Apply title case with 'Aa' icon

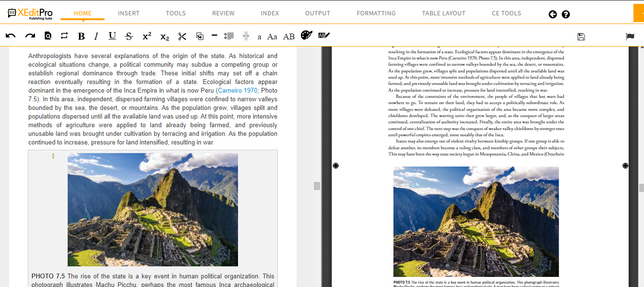pos(272,36)
